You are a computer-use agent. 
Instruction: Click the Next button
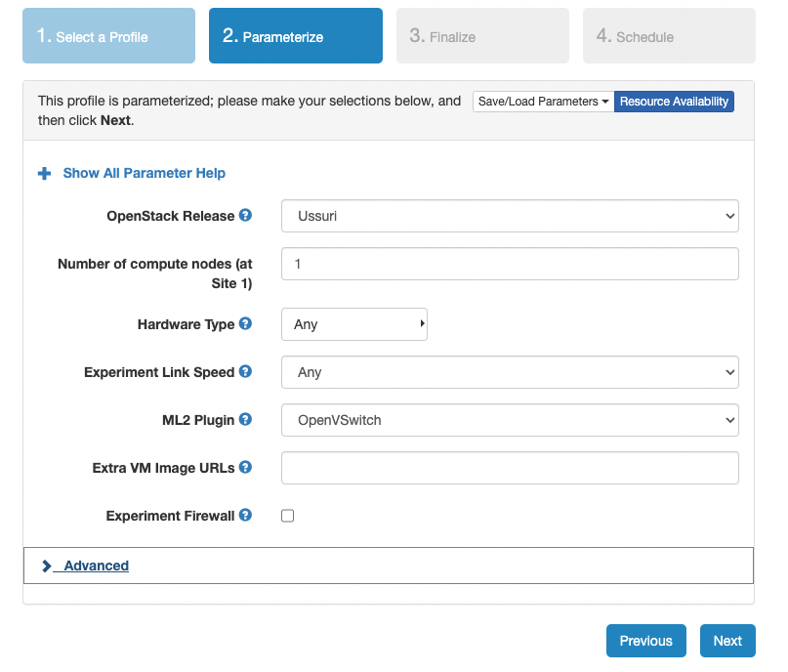[727, 641]
